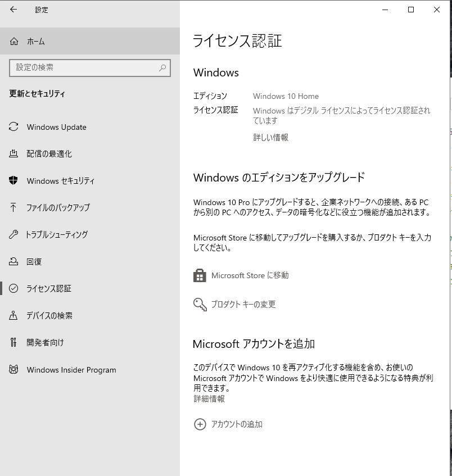Click the Windows 10 Home edition text

286,96
